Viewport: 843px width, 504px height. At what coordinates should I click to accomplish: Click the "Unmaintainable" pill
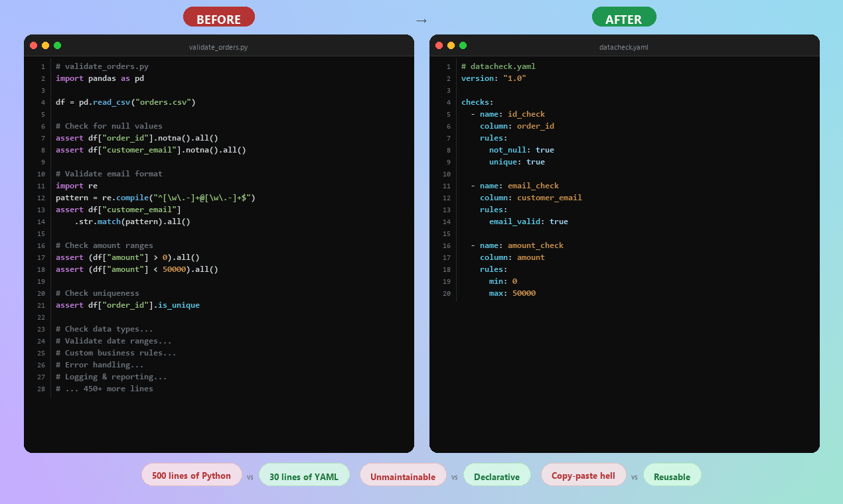tap(403, 475)
